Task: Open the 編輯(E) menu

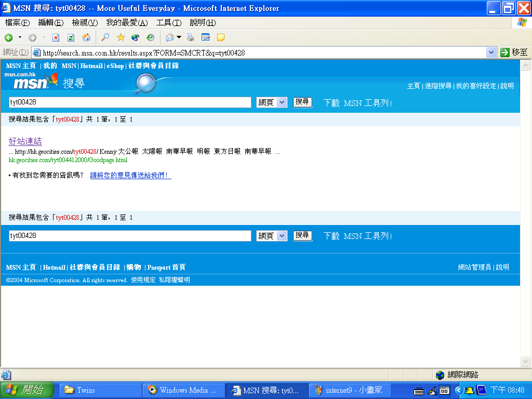Action: click(x=51, y=23)
